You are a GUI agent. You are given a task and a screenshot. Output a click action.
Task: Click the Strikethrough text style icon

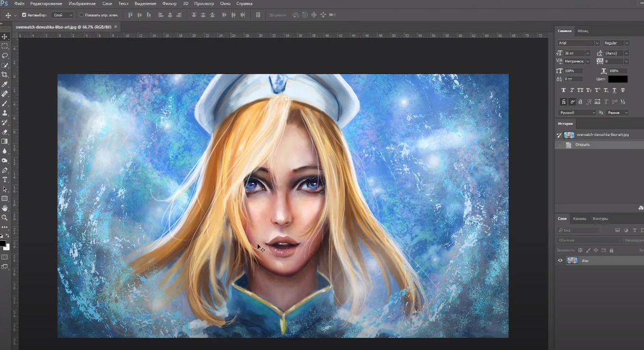click(x=623, y=90)
